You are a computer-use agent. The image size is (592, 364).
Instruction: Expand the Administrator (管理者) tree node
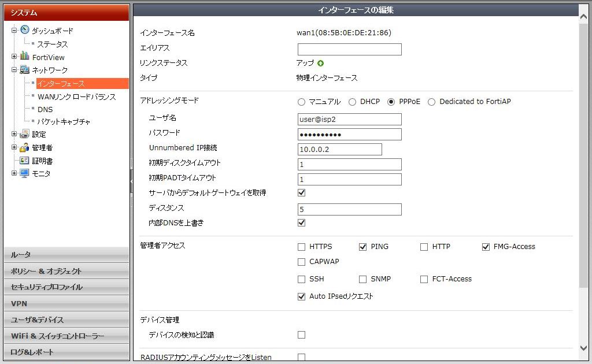coord(14,147)
